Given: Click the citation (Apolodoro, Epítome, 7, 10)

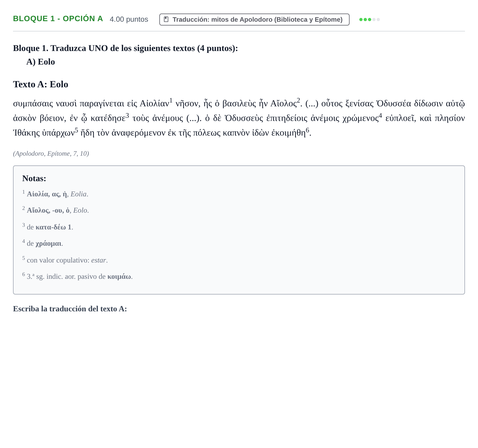Looking at the screenshot, I should (x=51, y=153).
